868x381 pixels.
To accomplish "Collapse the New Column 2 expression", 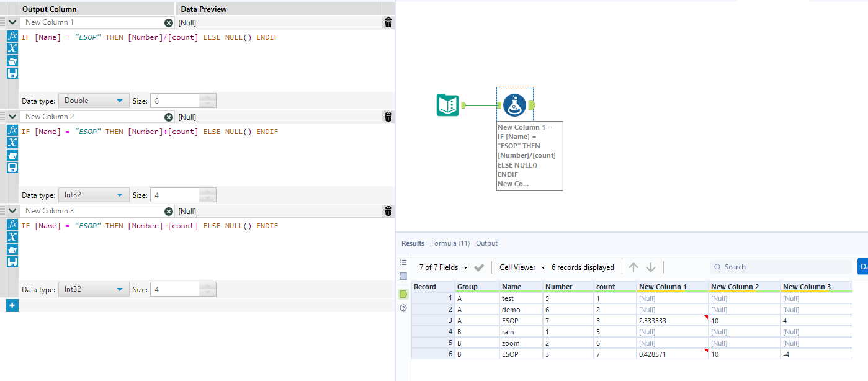I will pos(12,117).
